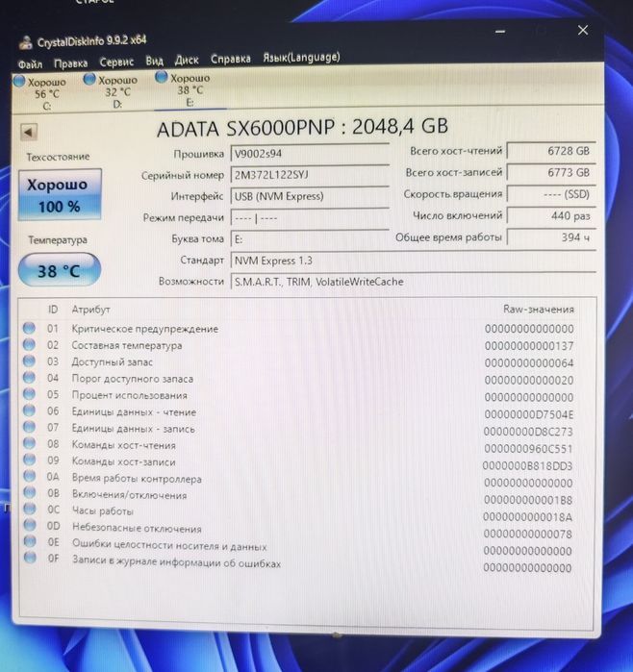Open the Справка menu
The image size is (633, 672).
click(x=230, y=59)
